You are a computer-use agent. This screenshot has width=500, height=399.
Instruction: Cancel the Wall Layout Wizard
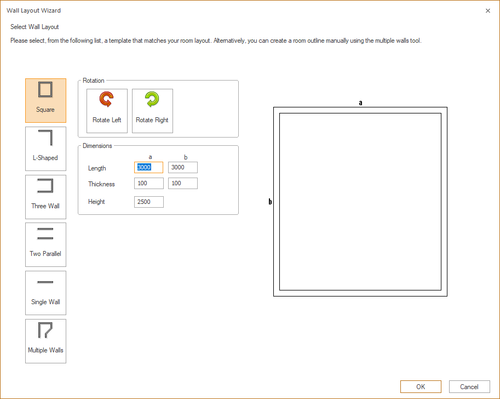(469, 387)
